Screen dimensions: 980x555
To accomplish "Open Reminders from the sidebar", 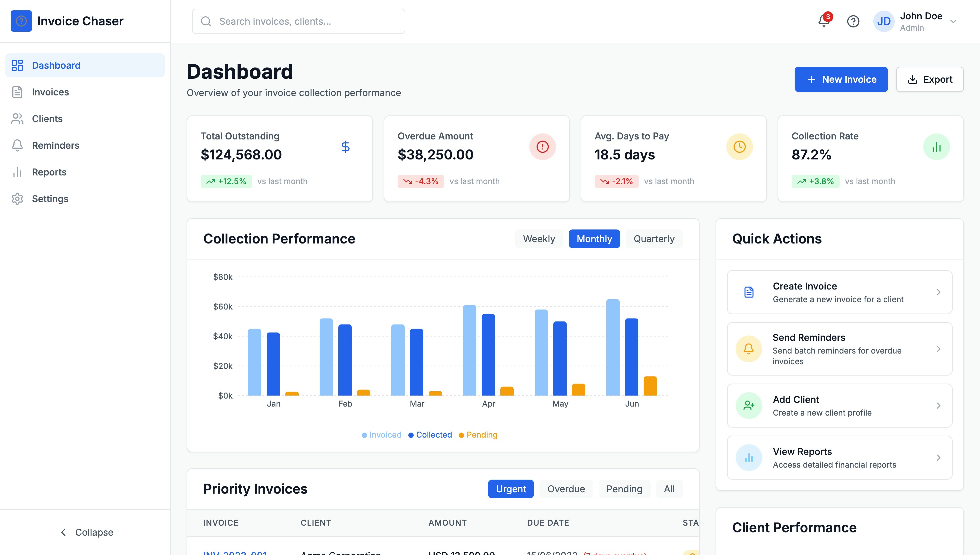I will [x=56, y=145].
